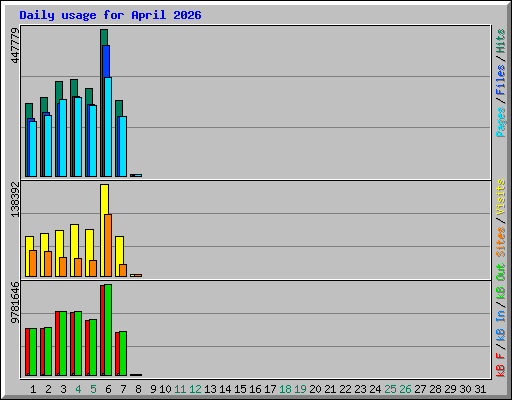
Task: Click the cyan Pages bar for day 1
Action: [x=33, y=149]
